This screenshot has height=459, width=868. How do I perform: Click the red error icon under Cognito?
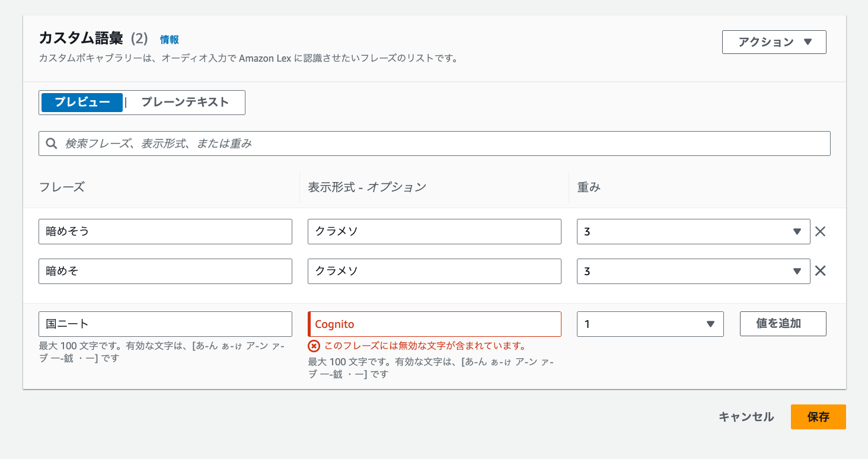click(x=314, y=346)
